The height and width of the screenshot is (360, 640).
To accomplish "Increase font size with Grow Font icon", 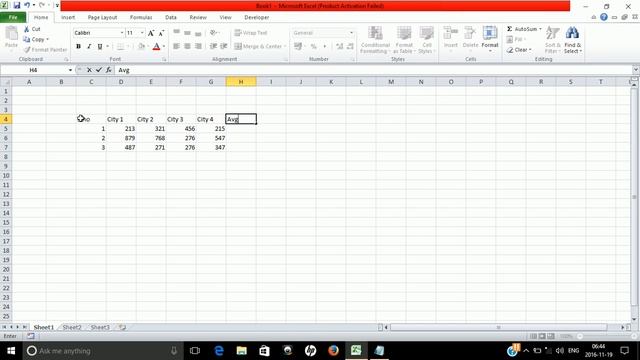I will tap(151, 33).
